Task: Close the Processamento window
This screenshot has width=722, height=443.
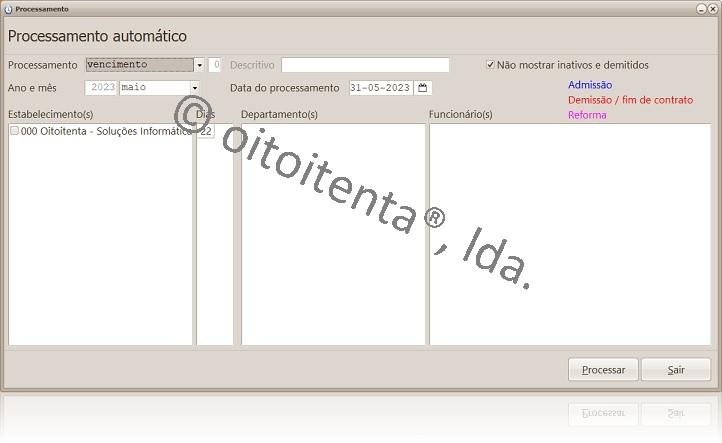Action: tap(712, 8)
